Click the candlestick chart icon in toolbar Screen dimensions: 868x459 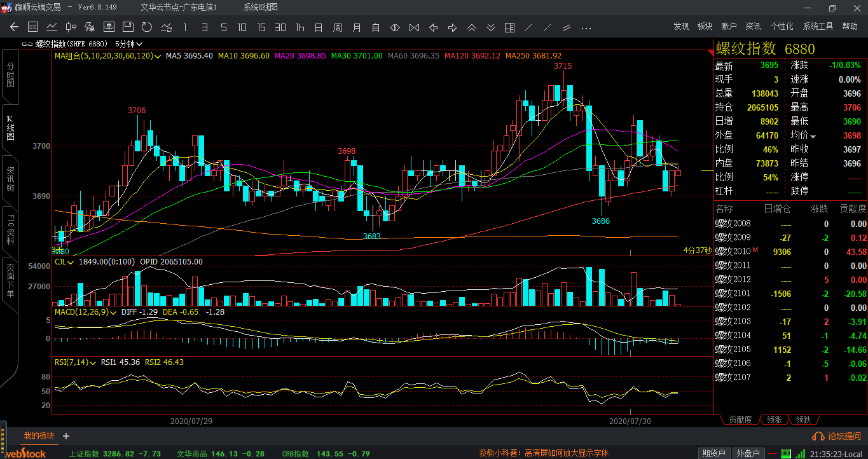tap(71, 27)
